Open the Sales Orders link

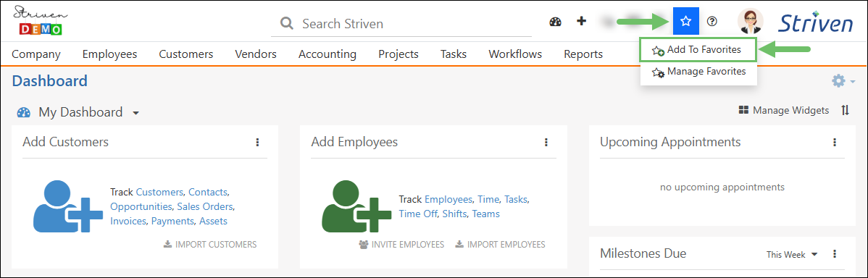(x=205, y=207)
